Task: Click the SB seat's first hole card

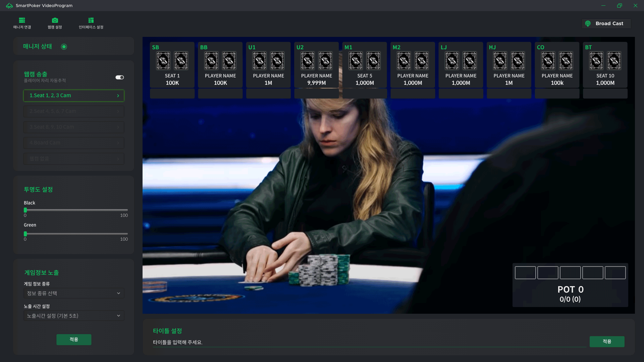Action: click(163, 61)
